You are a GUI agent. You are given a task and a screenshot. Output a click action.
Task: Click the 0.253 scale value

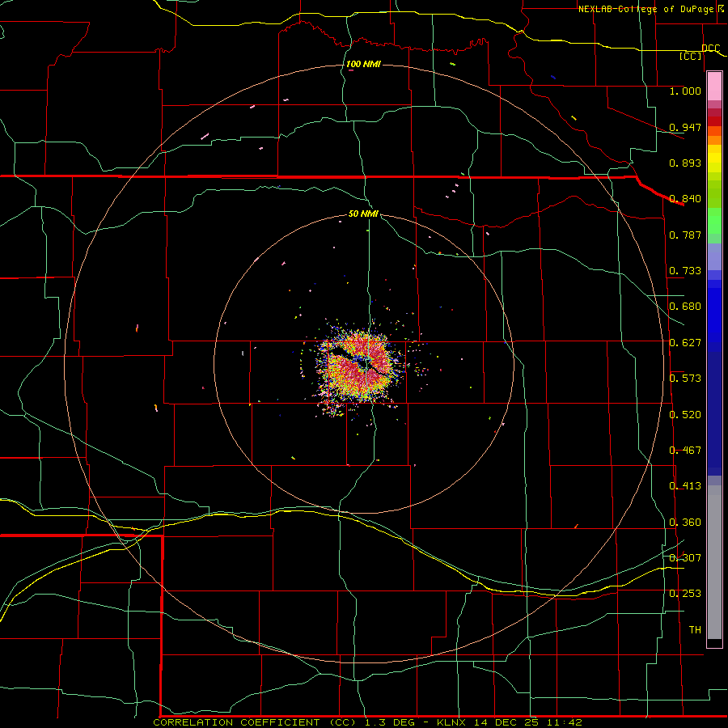[685, 594]
